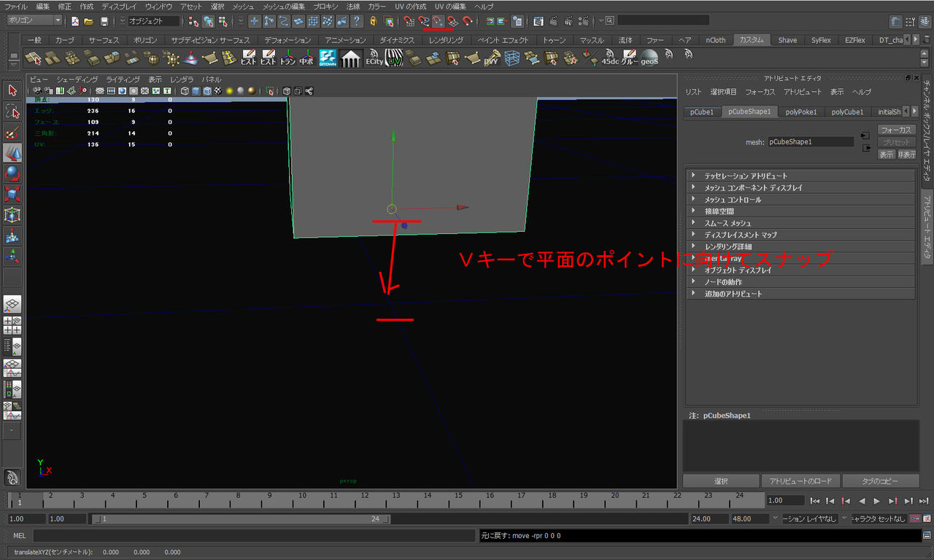Click the 45dc icon on the custom shelf

point(609,55)
